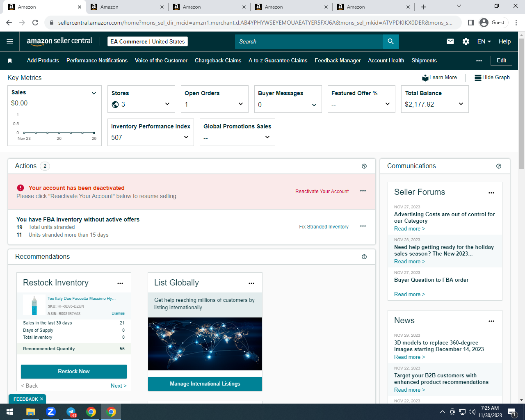
Task: Reload the page with the refresh icon
Action: coord(35,23)
